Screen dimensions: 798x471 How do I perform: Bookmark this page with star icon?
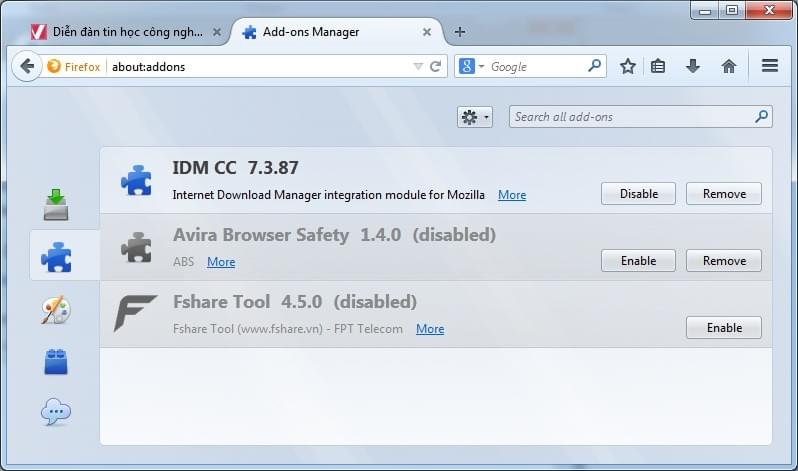[x=628, y=66]
